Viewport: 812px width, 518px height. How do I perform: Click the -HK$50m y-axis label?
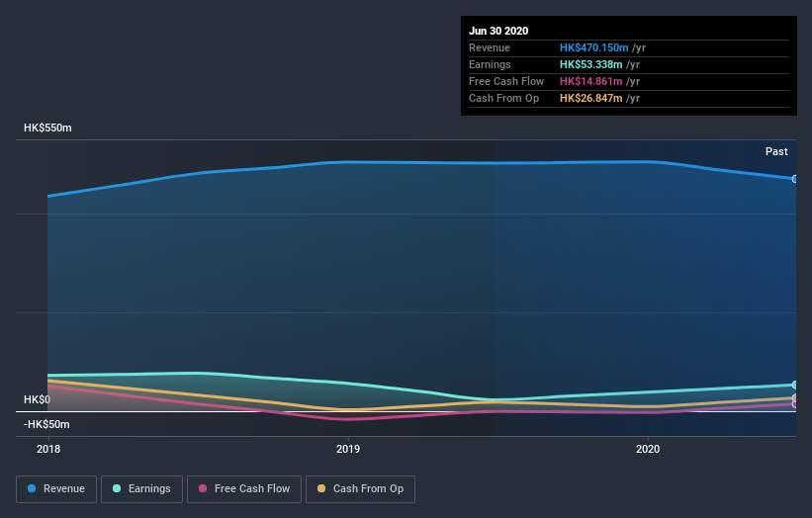coord(46,424)
